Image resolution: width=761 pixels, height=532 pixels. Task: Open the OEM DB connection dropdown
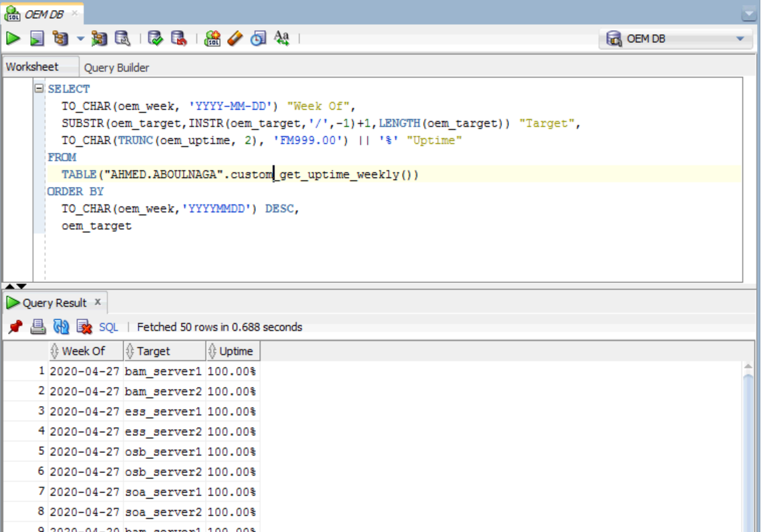pyautogui.click(x=740, y=39)
